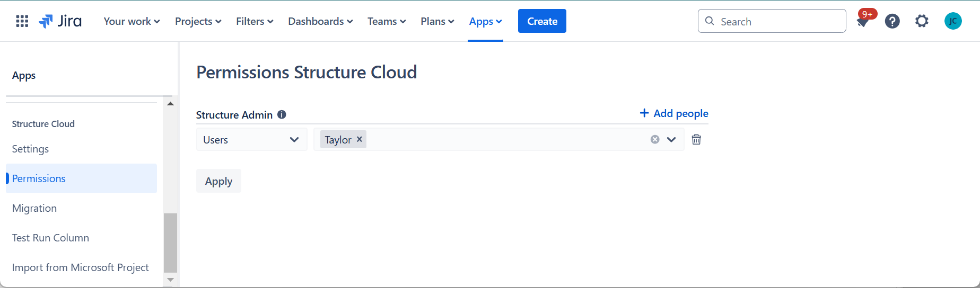
Task: Open the settings gear icon
Action: point(922,21)
